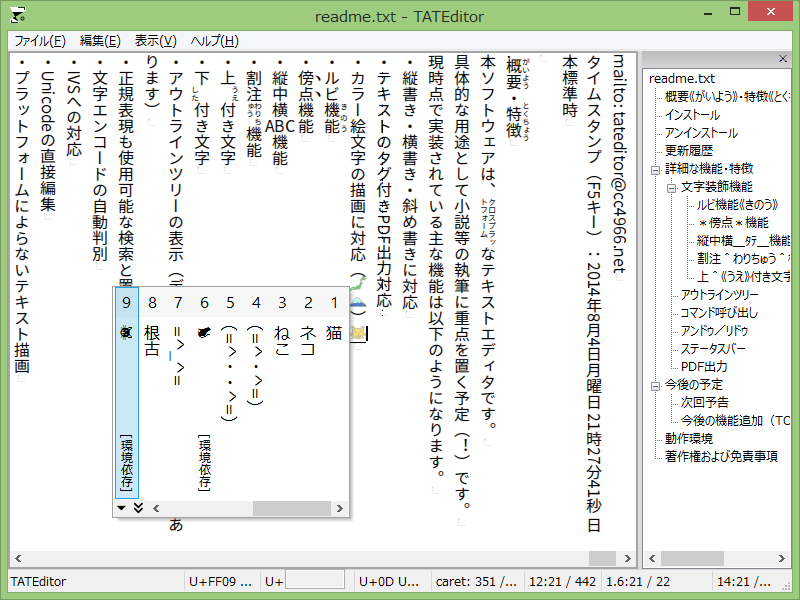The image size is (800, 600).
Task: Select ＊傍点＊機能 outline item
Action: 733,222
